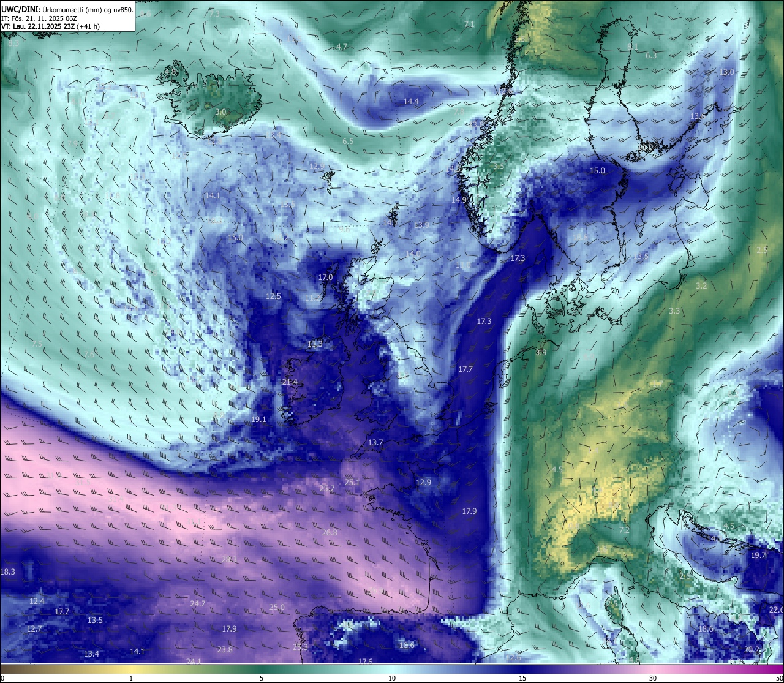Click the value '25.0' in the Bay of Biscay
Screen dimensions: 784x683
[277, 608]
